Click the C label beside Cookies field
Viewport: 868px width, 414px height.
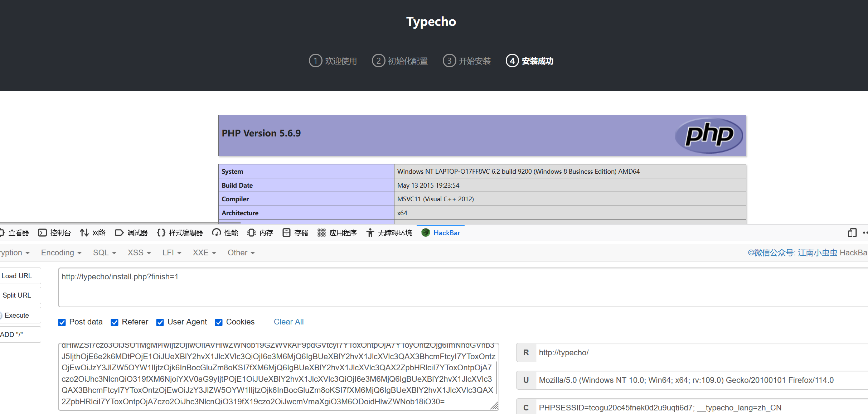tap(526, 407)
